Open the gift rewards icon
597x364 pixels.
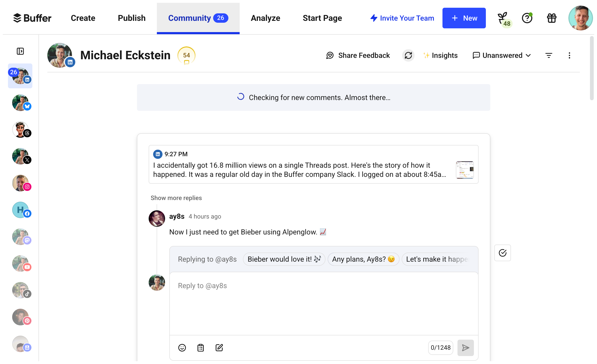(x=552, y=18)
